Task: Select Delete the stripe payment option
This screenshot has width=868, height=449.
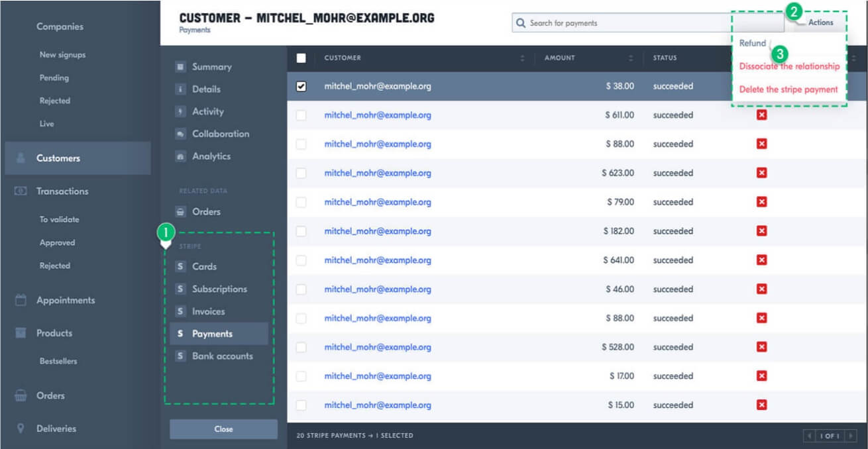Action: pos(788,89)
